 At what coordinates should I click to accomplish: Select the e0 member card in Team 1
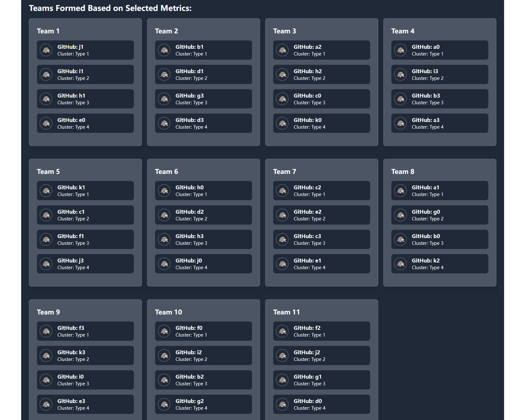click(x=85, y=123)
